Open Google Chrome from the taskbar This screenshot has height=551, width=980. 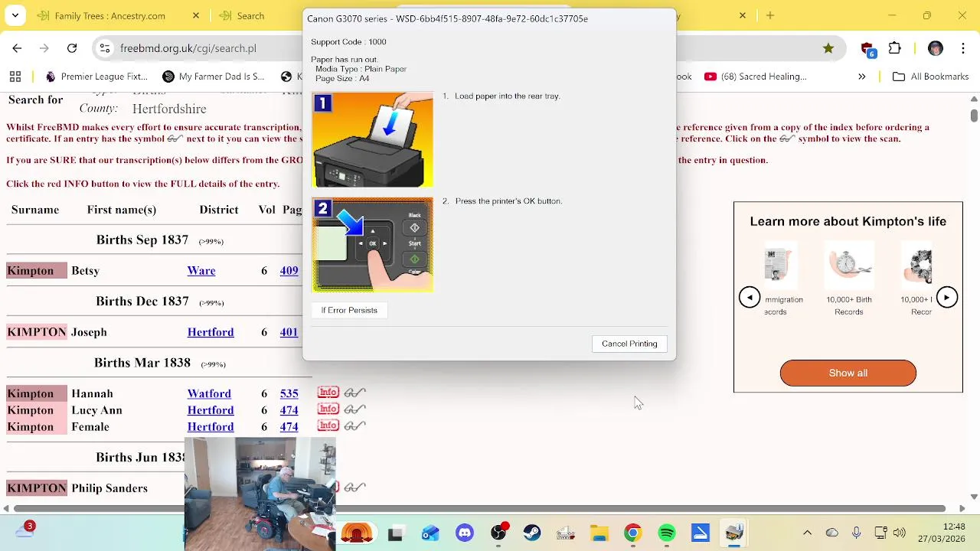632,533
